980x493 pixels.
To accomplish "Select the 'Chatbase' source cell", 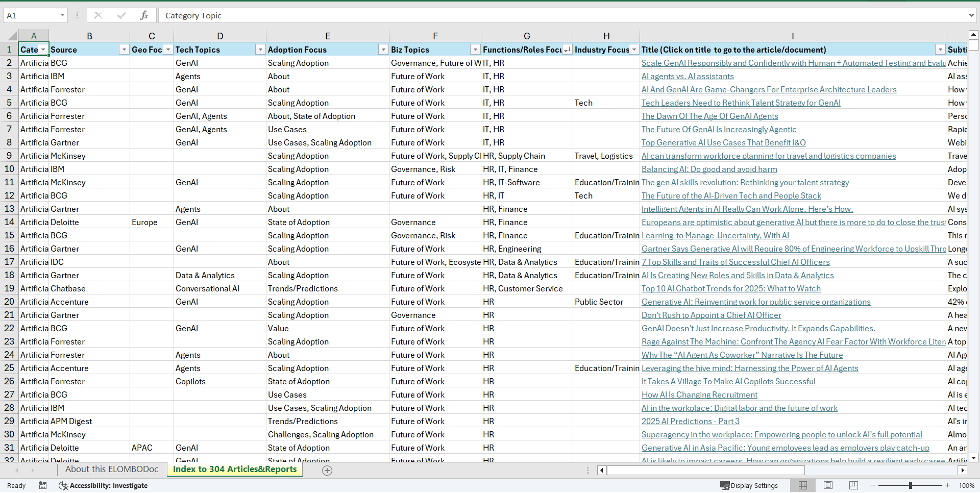I will pos(89,289).
